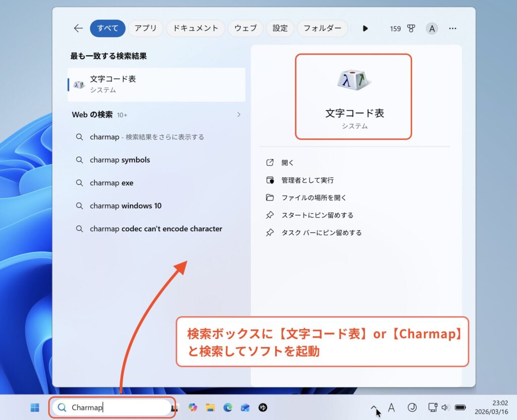Open File Explorer from the taskbar
Screen dimensions: 517x420
(x=210, y=407)
